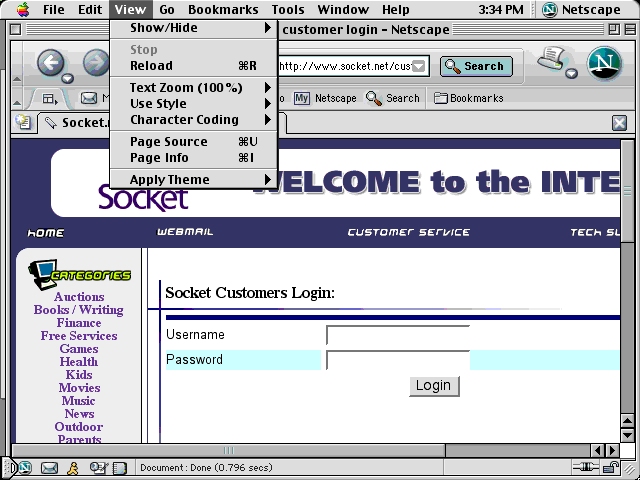Click the URL address field
The height and width of the screenshot is (480, 640).
point(345,66)
